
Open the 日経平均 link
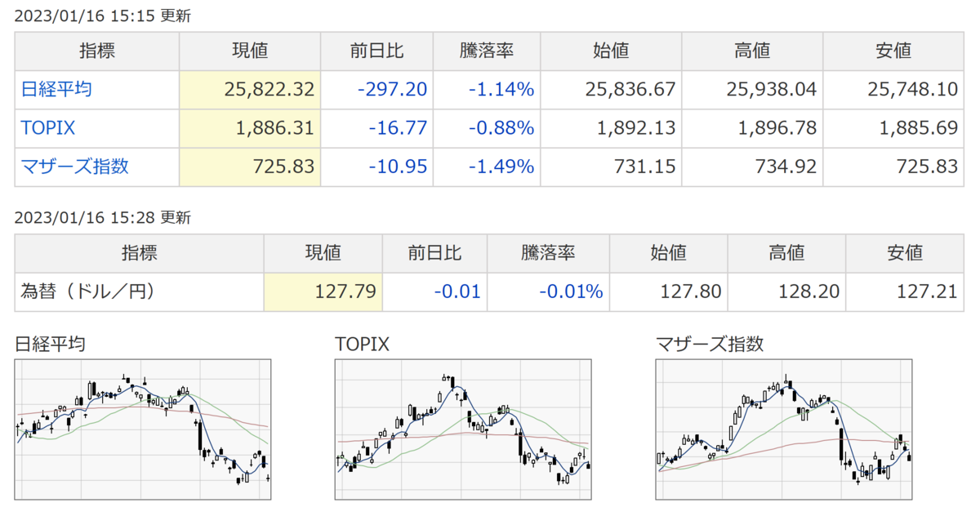[56, 89]
